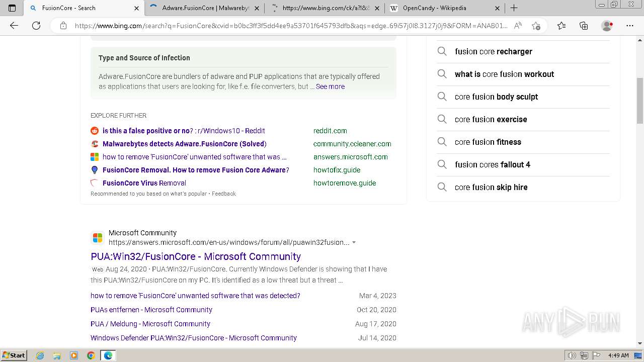Close the bing.com/ck tab
644x362 pixels.
(x=377, y=8)
